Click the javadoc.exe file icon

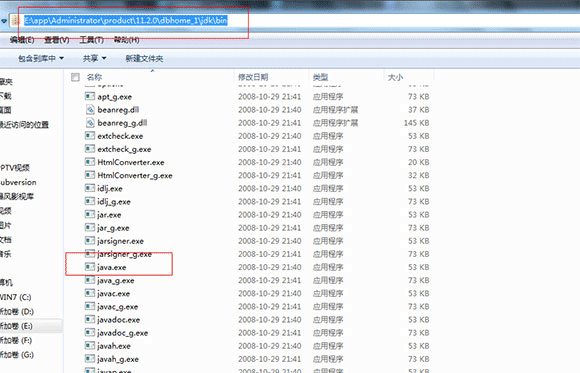coord(90,320)
